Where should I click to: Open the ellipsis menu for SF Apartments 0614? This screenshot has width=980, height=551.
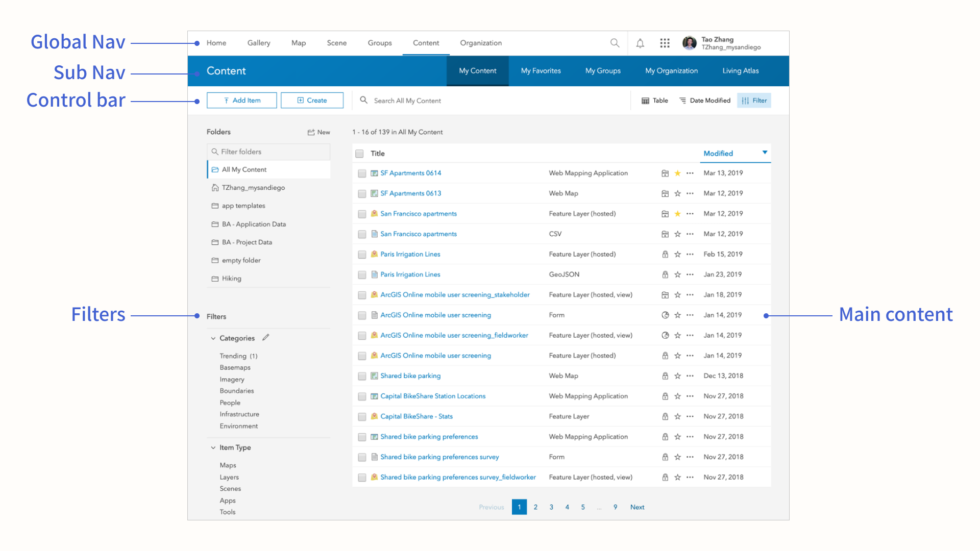(x=690, y=173)
